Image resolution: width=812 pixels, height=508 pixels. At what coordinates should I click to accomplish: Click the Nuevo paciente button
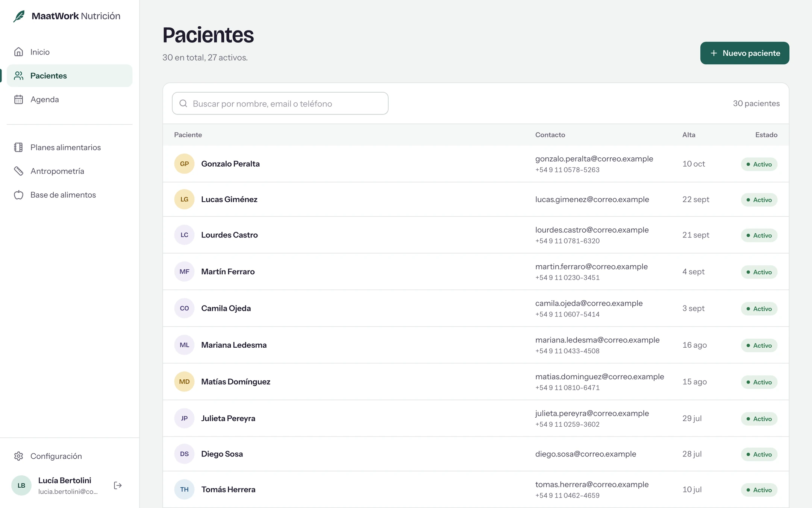pos(744,53)
